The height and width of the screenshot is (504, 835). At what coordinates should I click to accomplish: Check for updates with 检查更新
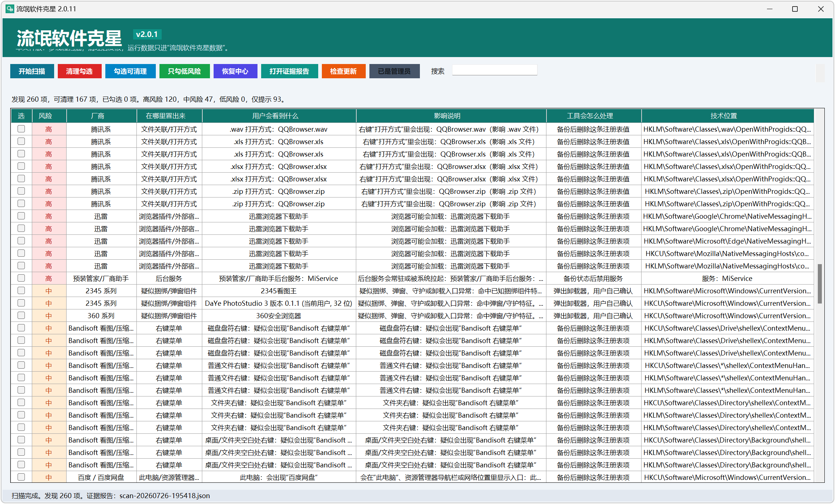point(343,71)
